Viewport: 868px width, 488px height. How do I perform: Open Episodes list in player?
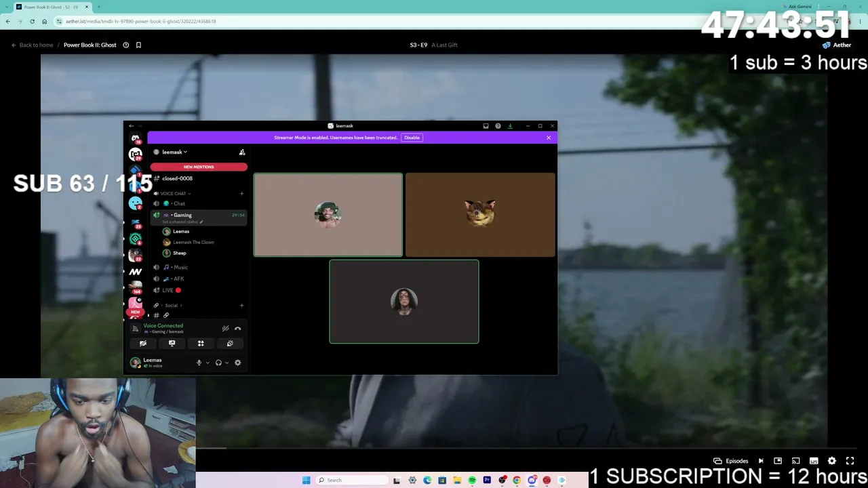click(730, 461)
